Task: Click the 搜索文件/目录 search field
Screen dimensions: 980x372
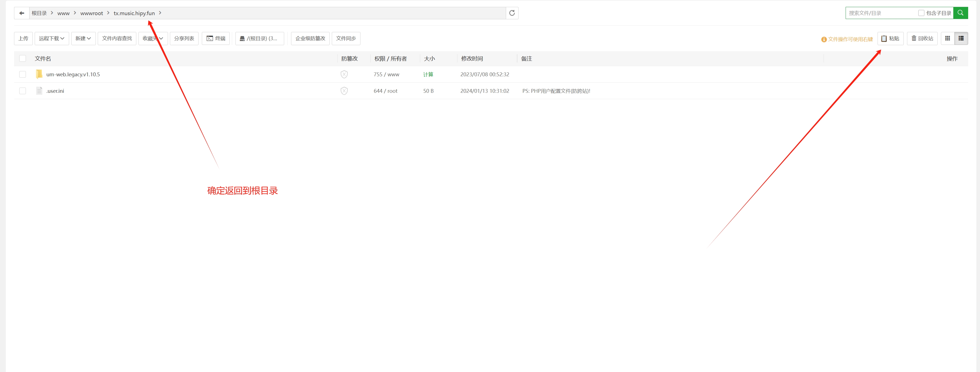Action: coord(881,13)
